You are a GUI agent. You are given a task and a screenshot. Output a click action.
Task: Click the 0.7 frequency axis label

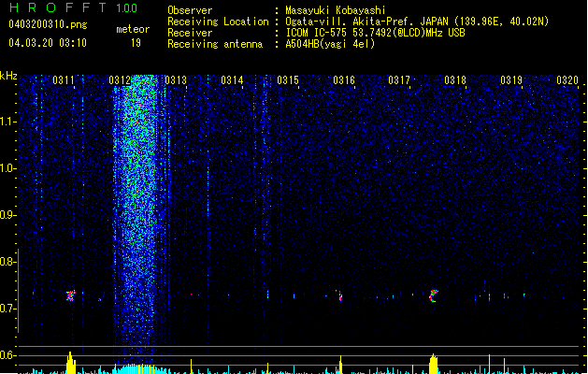pos(7,309)
